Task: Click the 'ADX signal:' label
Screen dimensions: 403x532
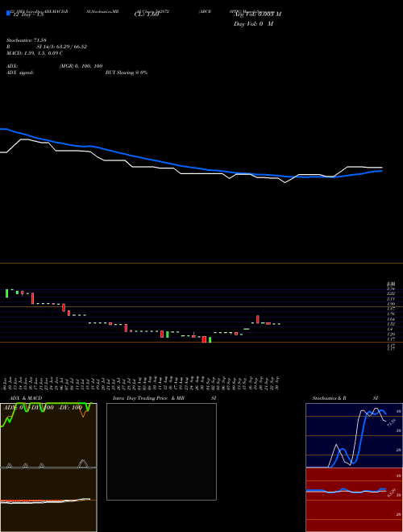Action: click(20, 73)
